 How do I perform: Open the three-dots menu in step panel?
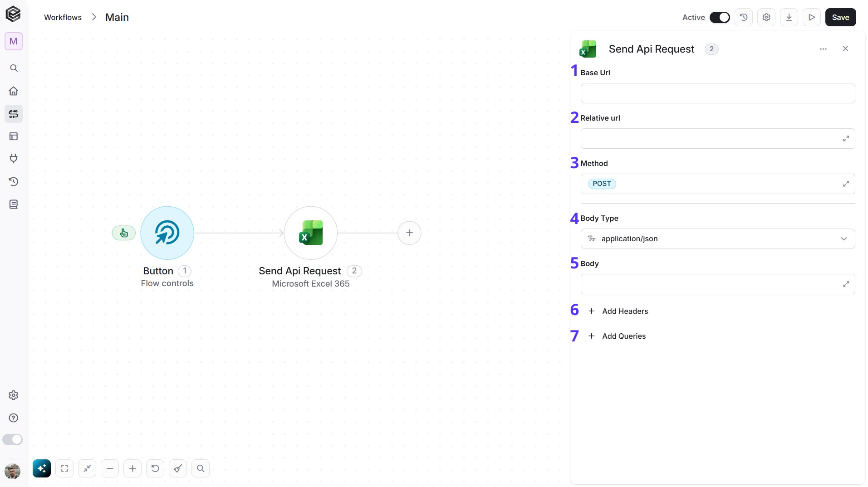(823, 49)
